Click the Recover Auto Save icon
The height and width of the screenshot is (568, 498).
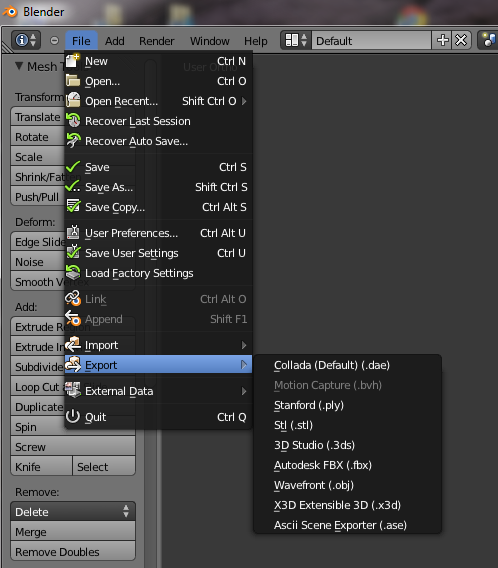click(73, 140)
